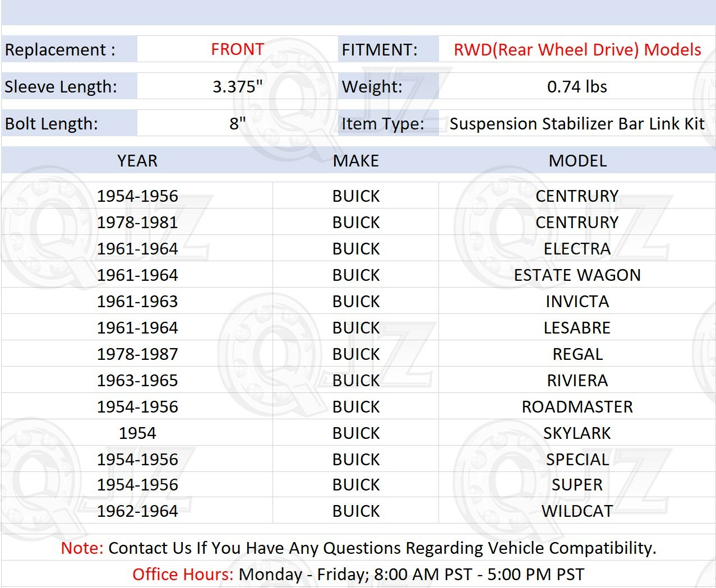Click the WILDCAT model cell
This screenshot has height=588, width=716.
coord(577,511)
